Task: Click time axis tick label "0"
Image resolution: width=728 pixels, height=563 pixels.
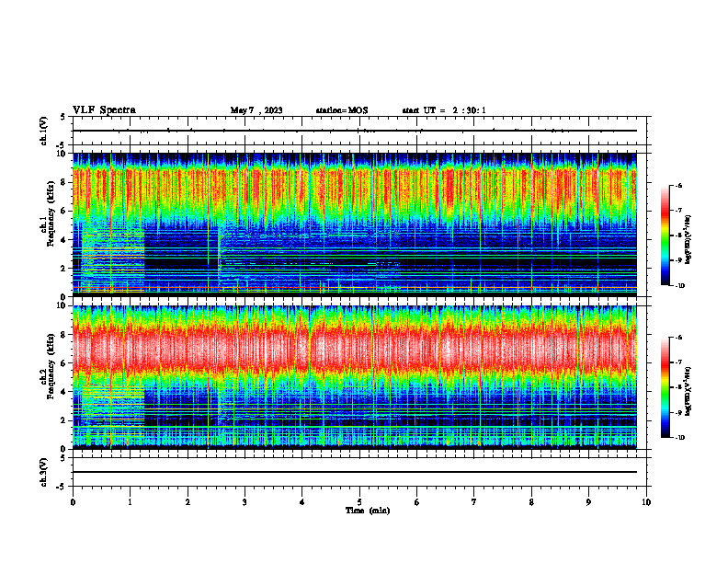Action: (x=73, y=502)
